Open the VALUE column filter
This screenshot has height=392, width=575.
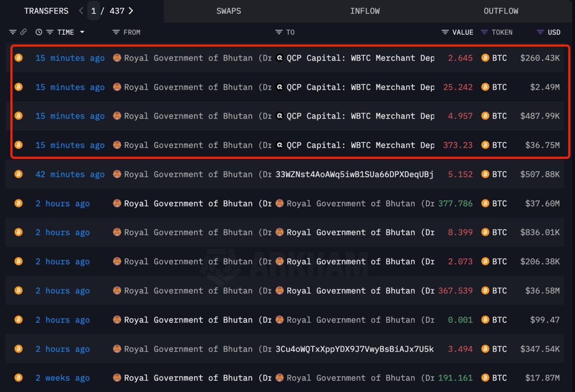point(445,32)
